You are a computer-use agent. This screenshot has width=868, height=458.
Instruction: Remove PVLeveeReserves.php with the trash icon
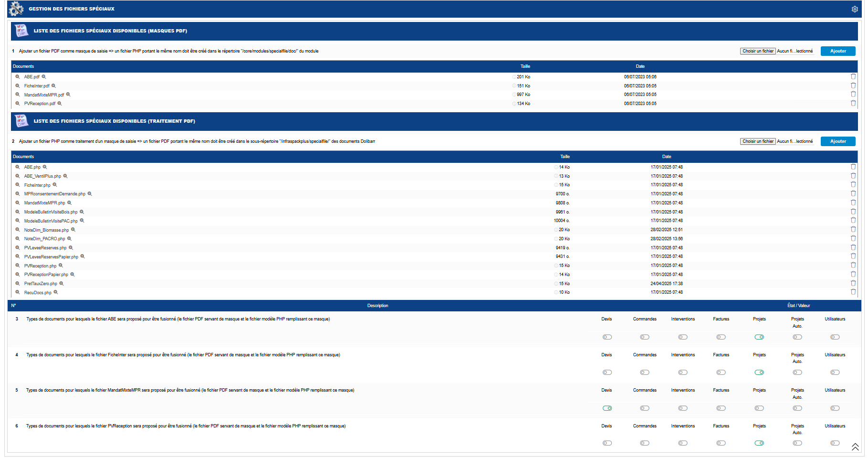[853, 247]
